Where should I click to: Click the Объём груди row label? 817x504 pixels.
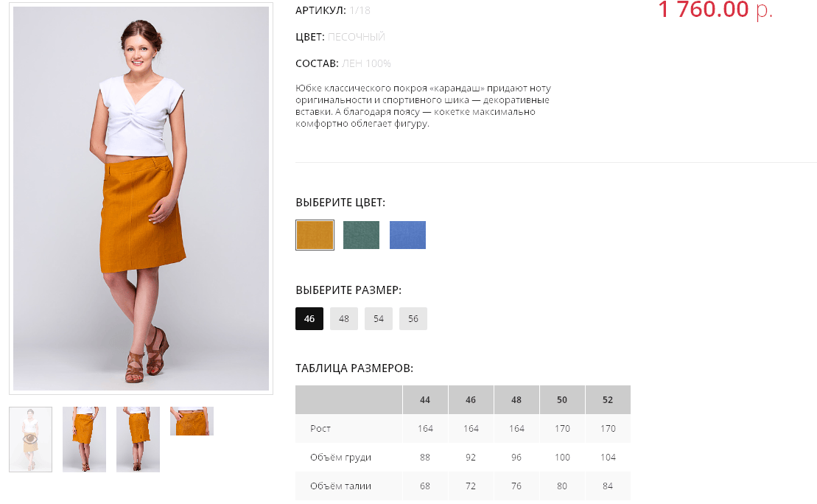[341, 457]
